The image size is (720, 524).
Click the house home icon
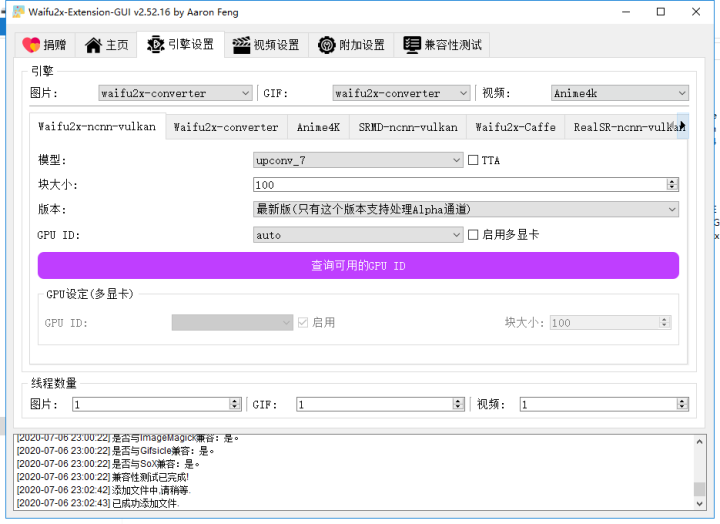pyautogui.click(x=93, y=45)
